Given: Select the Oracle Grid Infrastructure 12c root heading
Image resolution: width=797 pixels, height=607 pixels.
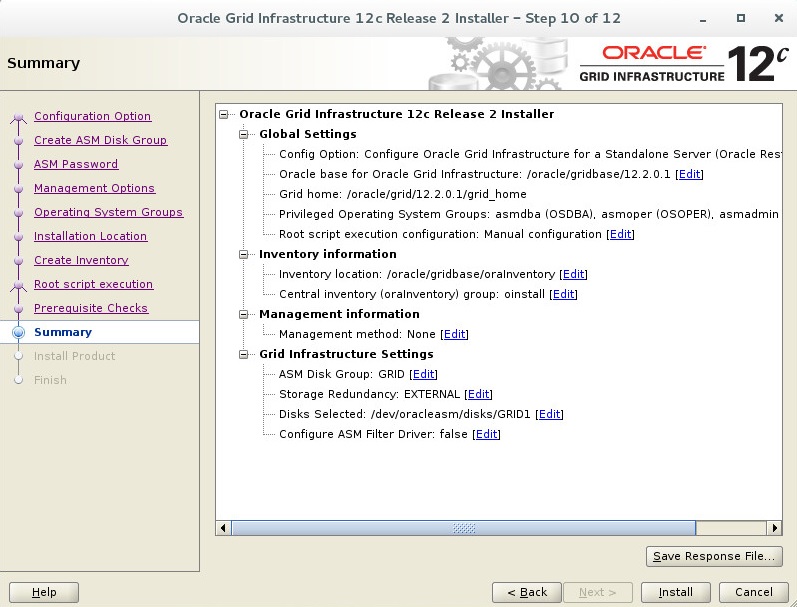Looking at the screenshot, I should (x=396, y=114).
